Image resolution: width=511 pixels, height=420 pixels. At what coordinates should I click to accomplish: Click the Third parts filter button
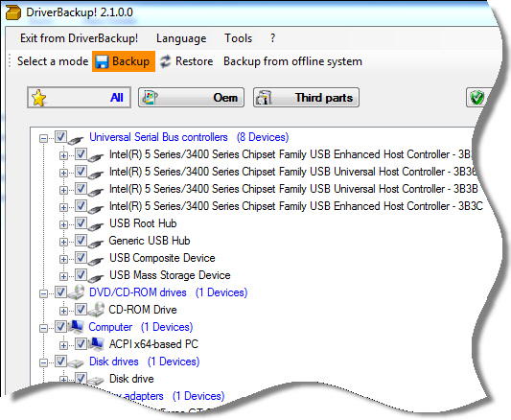coord(307,98)
